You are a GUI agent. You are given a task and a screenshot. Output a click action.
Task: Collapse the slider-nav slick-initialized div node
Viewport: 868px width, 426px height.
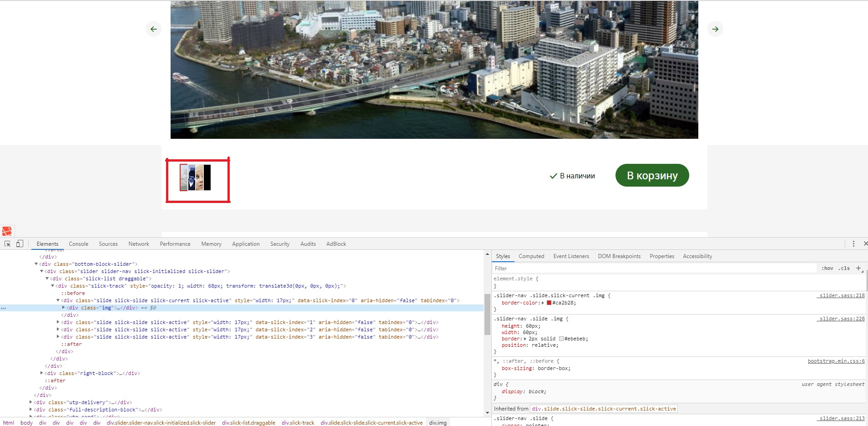[x=41, y=271]
